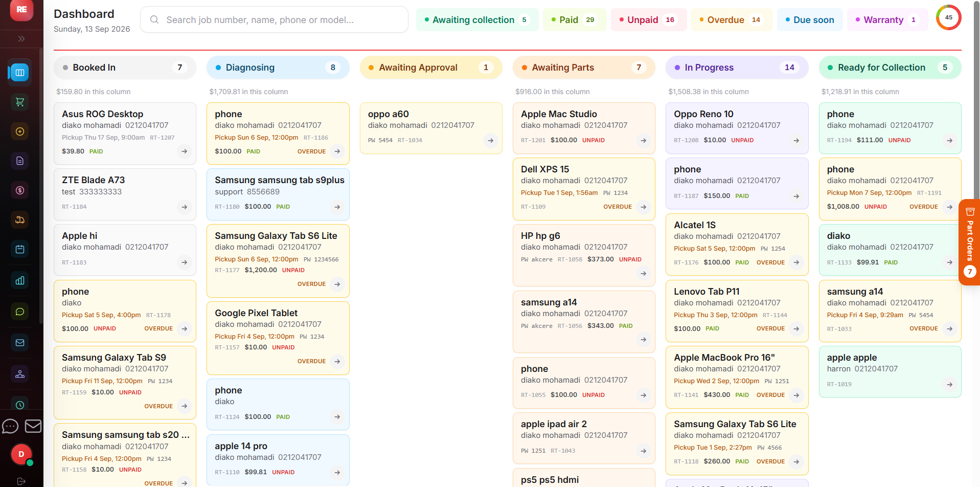Open the diako card in Ready for Collection
Viewport: 980px width, 487px height.
click(x=890, y=250)
